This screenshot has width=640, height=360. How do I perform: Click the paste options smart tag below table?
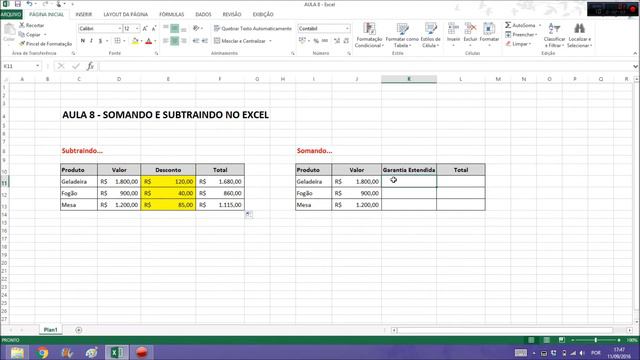(249, 214)
